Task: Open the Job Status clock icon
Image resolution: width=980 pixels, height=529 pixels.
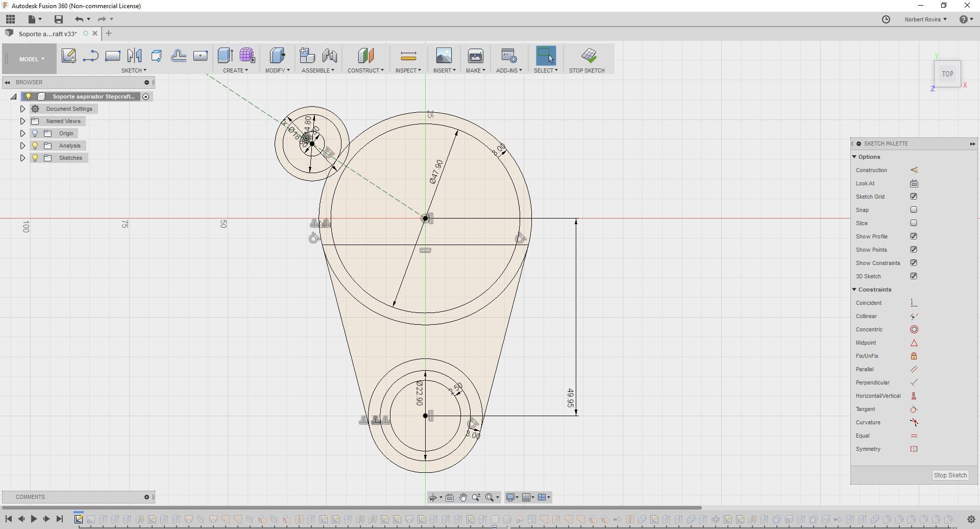Action: [x=886, y=19]
